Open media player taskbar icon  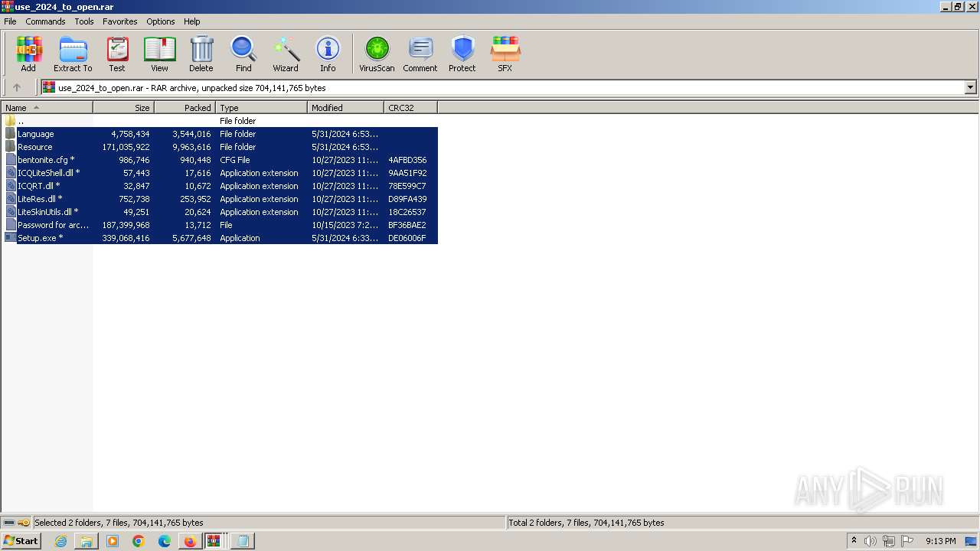(x=113, y=541)
